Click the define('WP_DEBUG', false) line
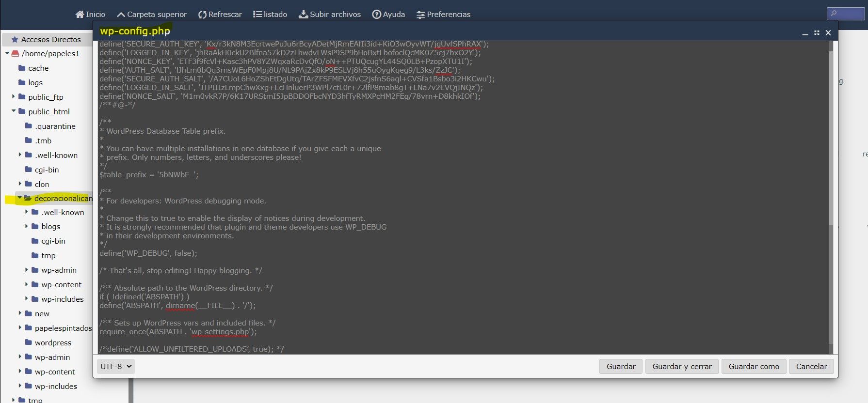 pyautogui.click(x=148, y=253)
